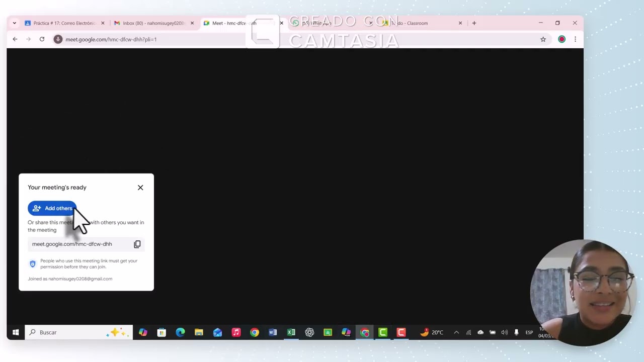Open the green Camtasia taskbar icon
Viewport: 644px width, 362px height.
[383, 332]
